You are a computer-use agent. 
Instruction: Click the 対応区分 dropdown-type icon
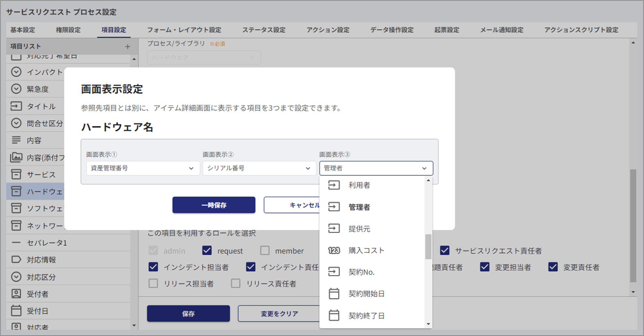point(16,277)
